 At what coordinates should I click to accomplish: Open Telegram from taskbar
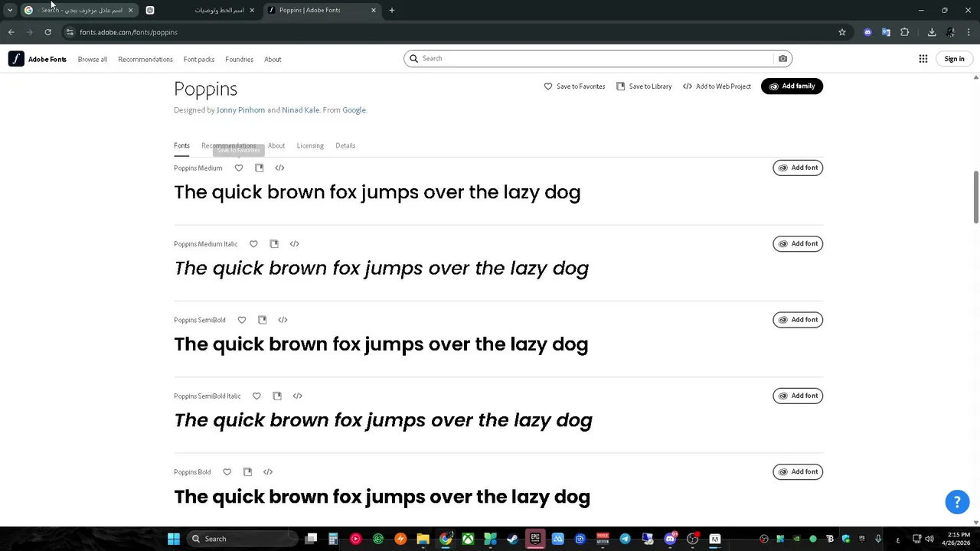click(625, 539)
